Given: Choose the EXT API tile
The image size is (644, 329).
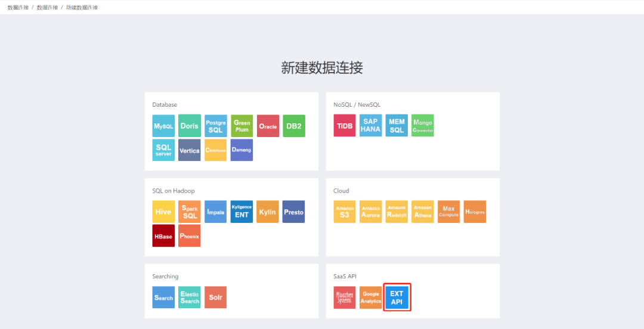Looking at the screenshot, I should (397, 297).
